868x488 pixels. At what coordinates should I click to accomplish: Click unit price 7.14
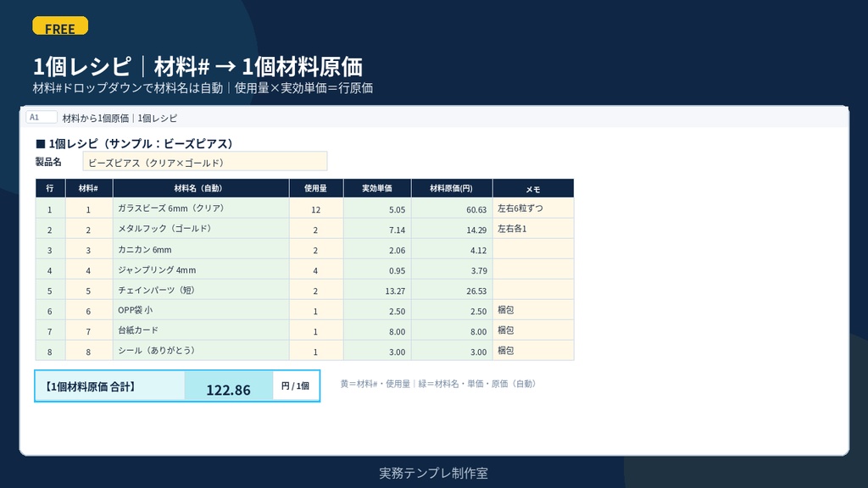[x=377, y=229]
